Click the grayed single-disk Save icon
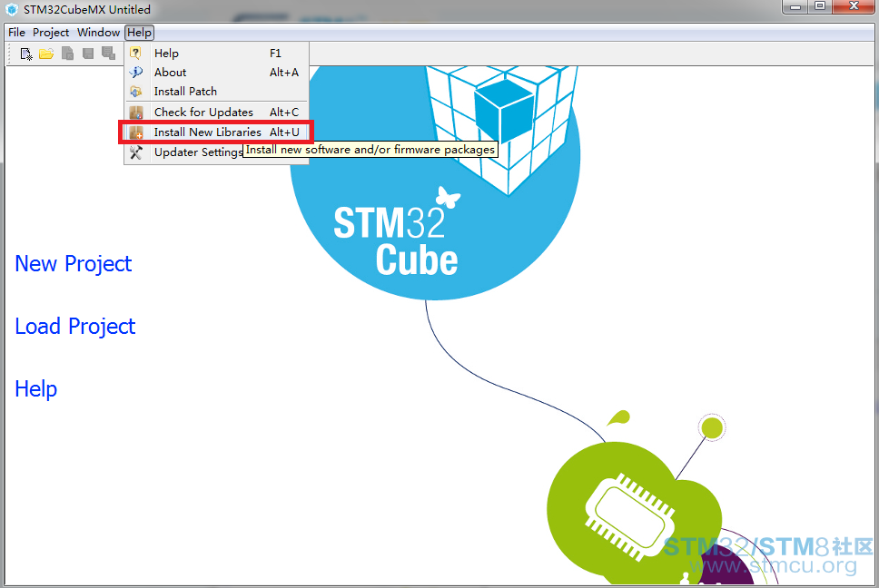This screenshot has width=879, height=588. [x=88, y=54]
